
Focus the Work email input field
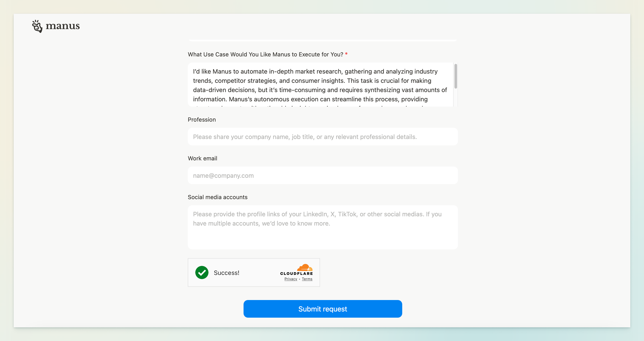coord(322,175)
